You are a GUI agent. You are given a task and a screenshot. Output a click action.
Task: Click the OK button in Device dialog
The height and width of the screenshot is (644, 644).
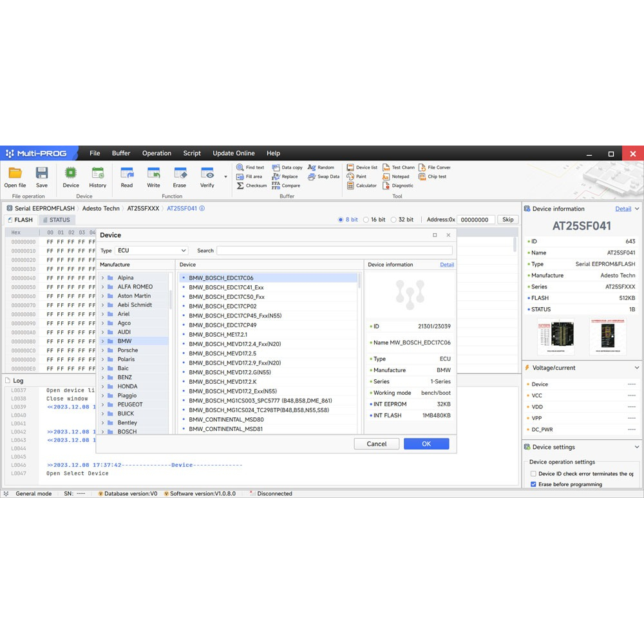coord(426,444)
